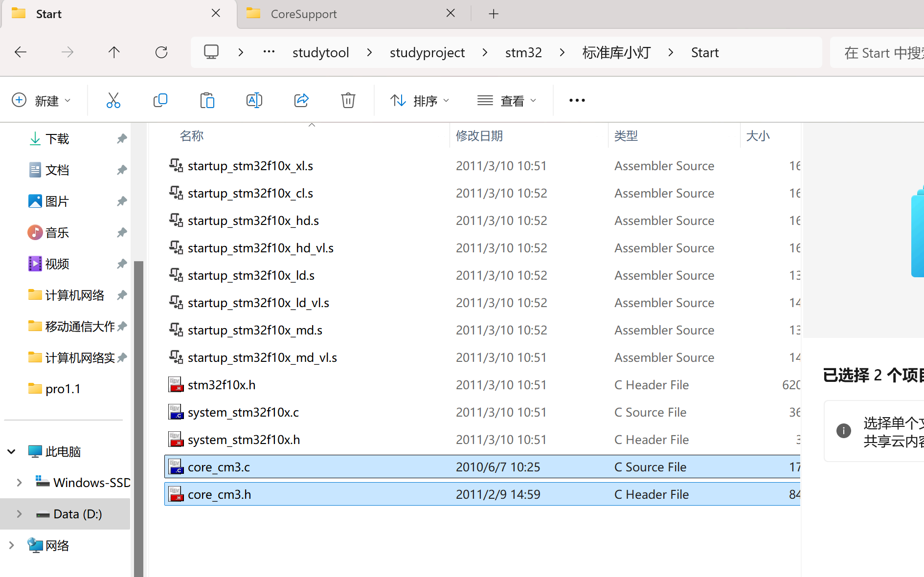This screenshot has width=924, height=577.
Task: Refresh the current folder
Action: click(161, 52)
